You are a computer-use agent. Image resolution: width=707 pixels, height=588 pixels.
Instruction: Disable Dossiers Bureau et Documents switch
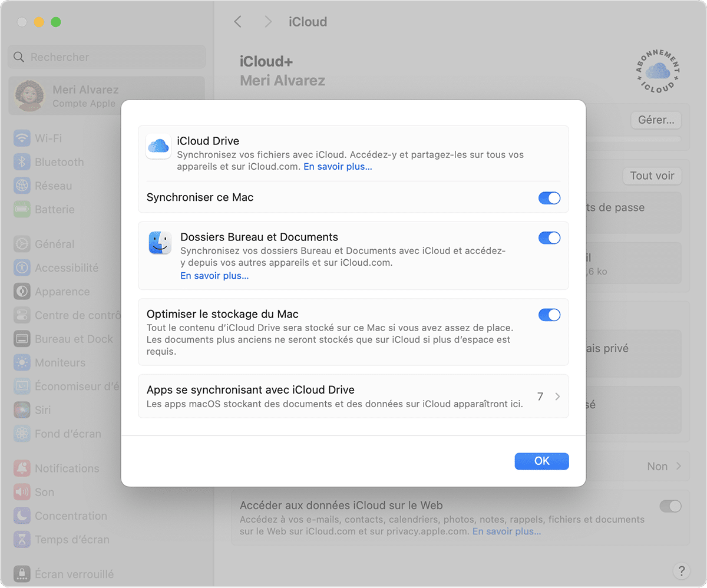pyautogui.click(x=549, y=238)
